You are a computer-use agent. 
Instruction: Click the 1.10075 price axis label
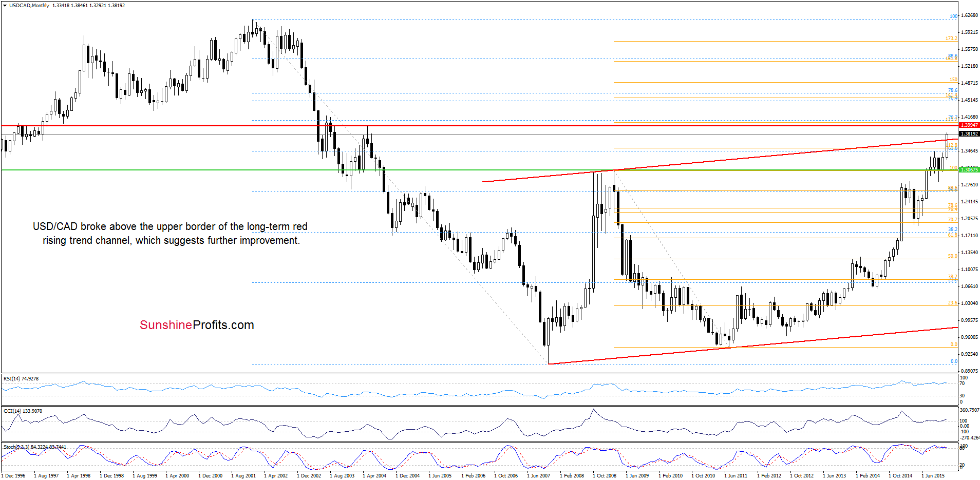click(x=969, y=270)
